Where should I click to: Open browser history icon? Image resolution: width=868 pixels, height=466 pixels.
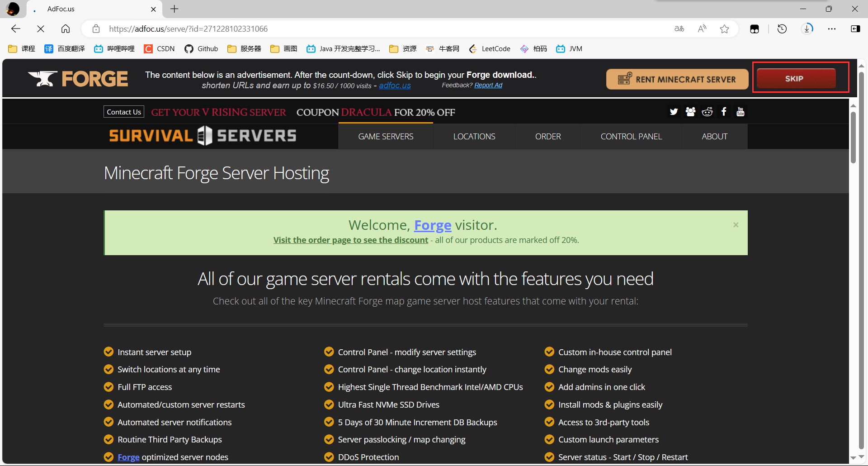point(782,29)
